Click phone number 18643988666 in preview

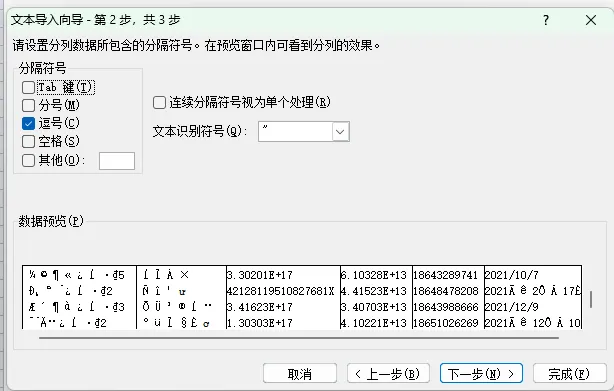coord(446,307)
